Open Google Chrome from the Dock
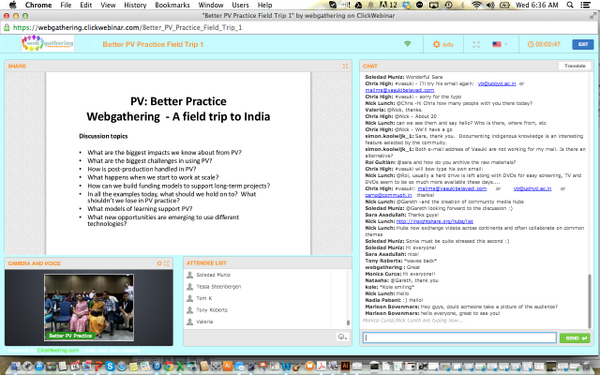Image resolution: width=600 pixels, height=375 pixels. [168, 366]
